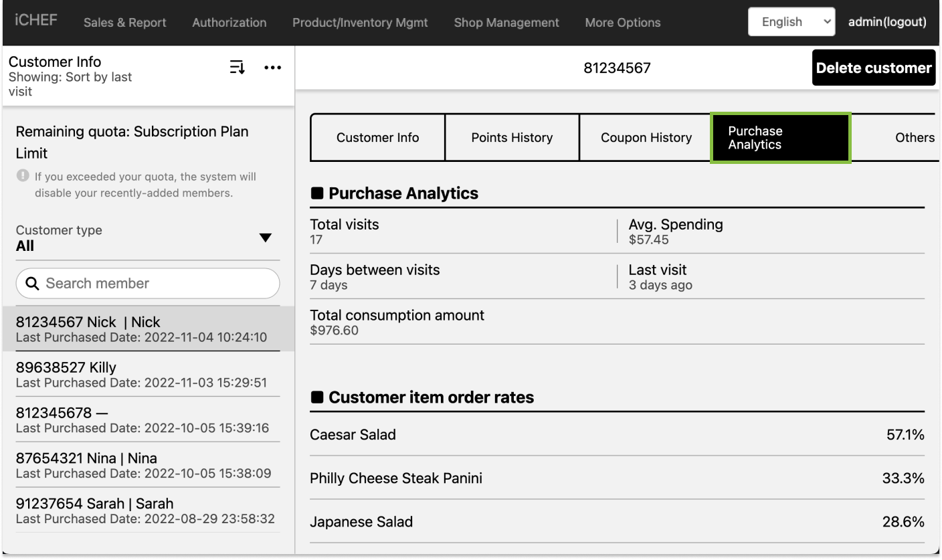Viewport: 942px width, 560px height.
Task: Click the quota warning info icon
Action: (x=23, y=176)
